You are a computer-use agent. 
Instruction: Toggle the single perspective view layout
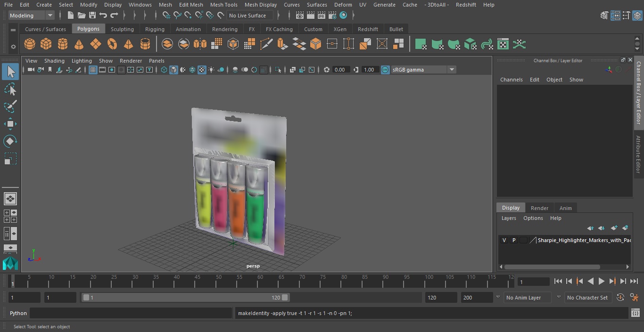pos(10,199)
